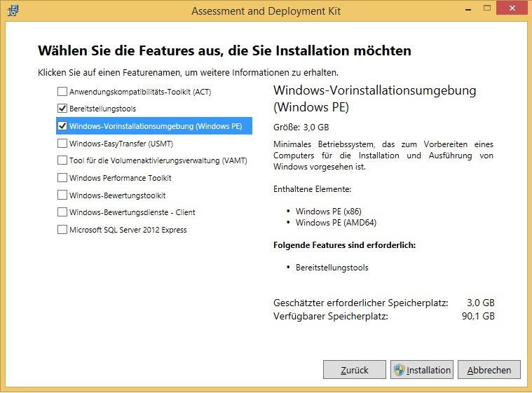Uncheck the Bereitstellungstools checkbox
Screen dimensions: 532x393
62,109
